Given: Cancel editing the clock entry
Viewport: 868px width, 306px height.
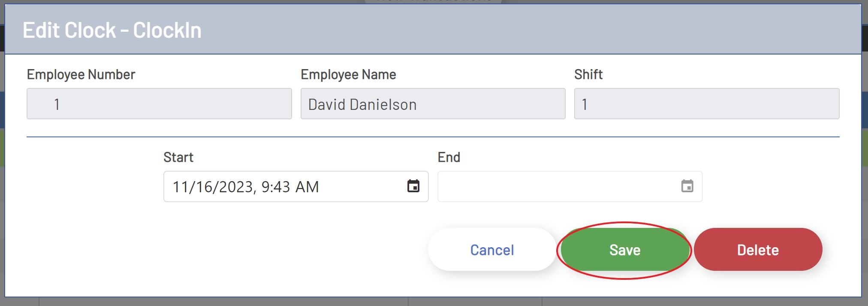Looking at the screenshot, I should pos(491,249).
